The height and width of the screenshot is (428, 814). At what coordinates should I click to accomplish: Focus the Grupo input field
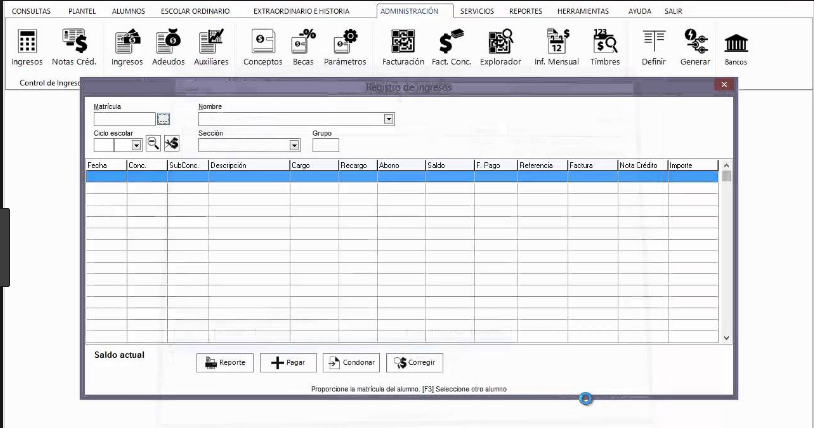point(325,145)
